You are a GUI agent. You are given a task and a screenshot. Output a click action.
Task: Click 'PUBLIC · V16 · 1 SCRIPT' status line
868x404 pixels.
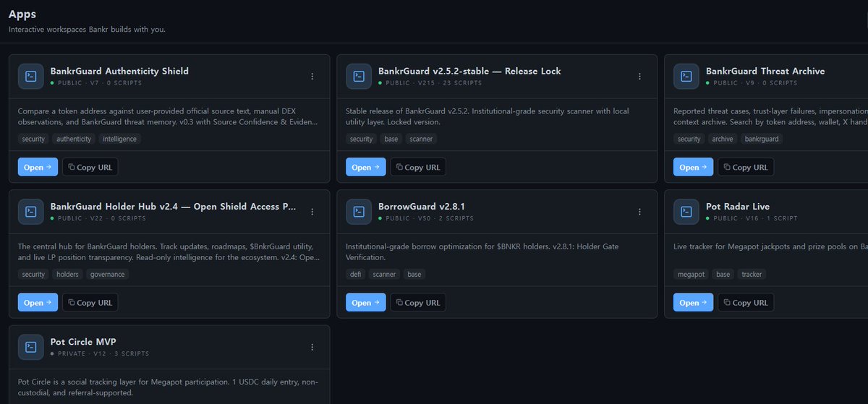[752, 218]
